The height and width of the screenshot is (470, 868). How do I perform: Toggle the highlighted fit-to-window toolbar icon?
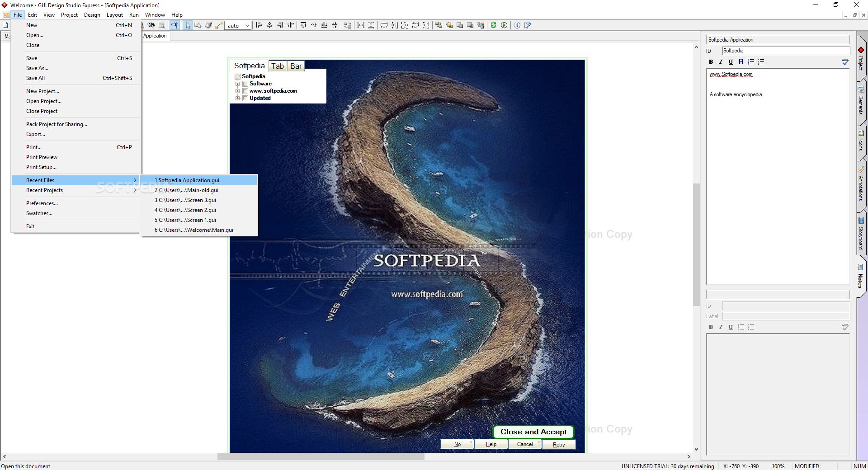[x=175, y=25]
